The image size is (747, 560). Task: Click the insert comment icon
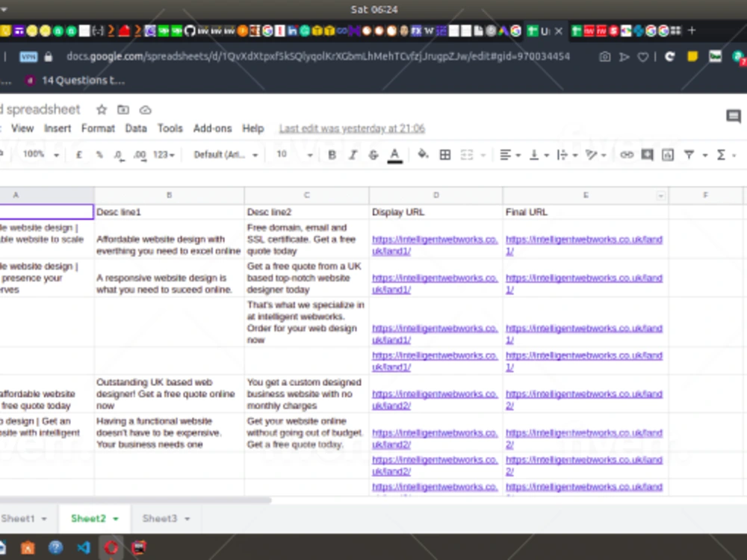point(647,155)
